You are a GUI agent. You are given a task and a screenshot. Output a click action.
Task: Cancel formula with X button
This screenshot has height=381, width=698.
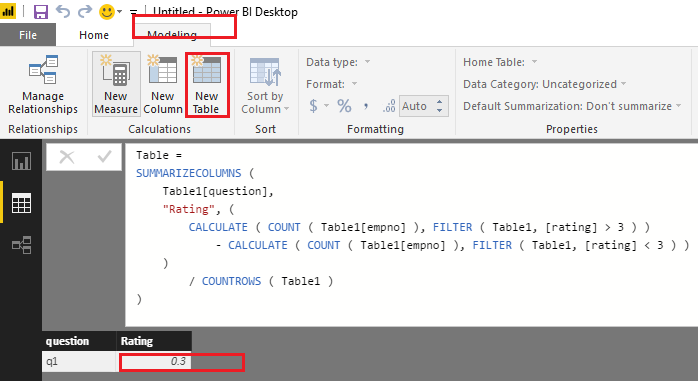pyautogui.click(x=67, y=157)
